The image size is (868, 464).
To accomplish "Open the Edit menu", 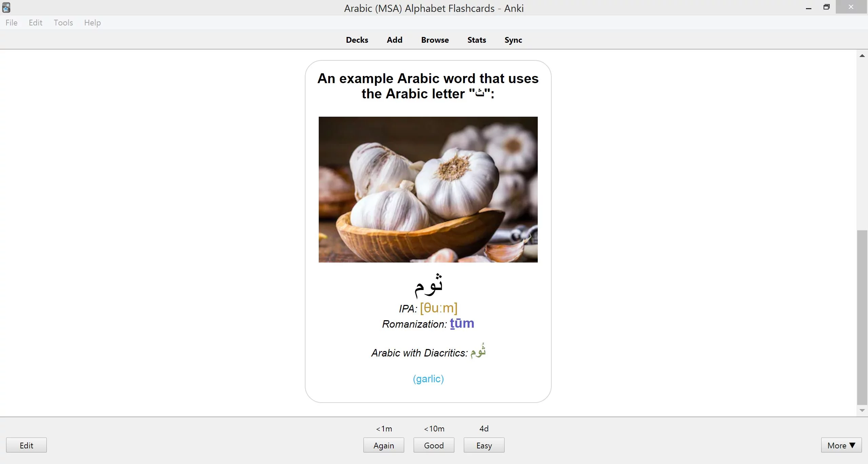I will pyautogui.click(x=35, y=23).
